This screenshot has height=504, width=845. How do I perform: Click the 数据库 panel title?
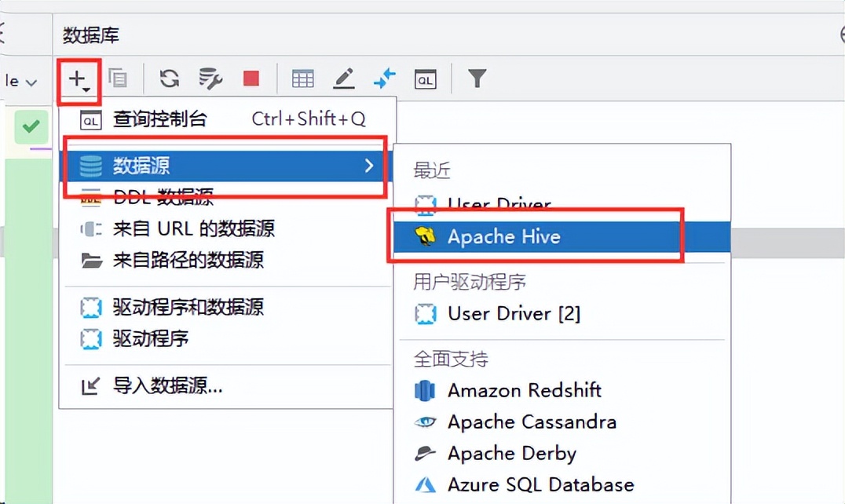click(90, 35)
